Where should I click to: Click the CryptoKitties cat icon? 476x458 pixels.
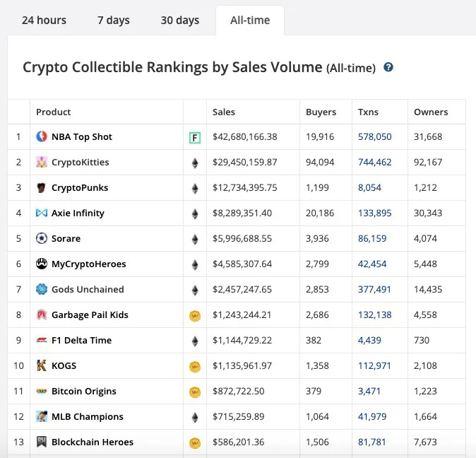click(x=42, y=162)
